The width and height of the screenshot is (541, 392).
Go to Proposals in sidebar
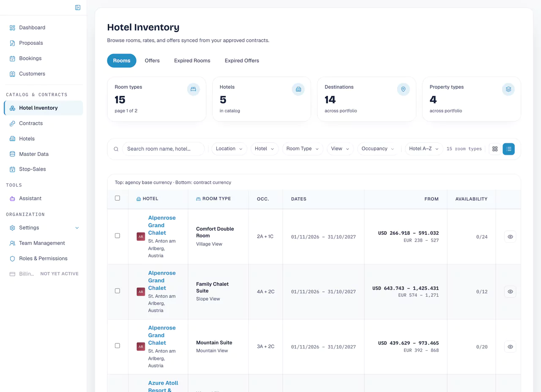click(43, 43)
